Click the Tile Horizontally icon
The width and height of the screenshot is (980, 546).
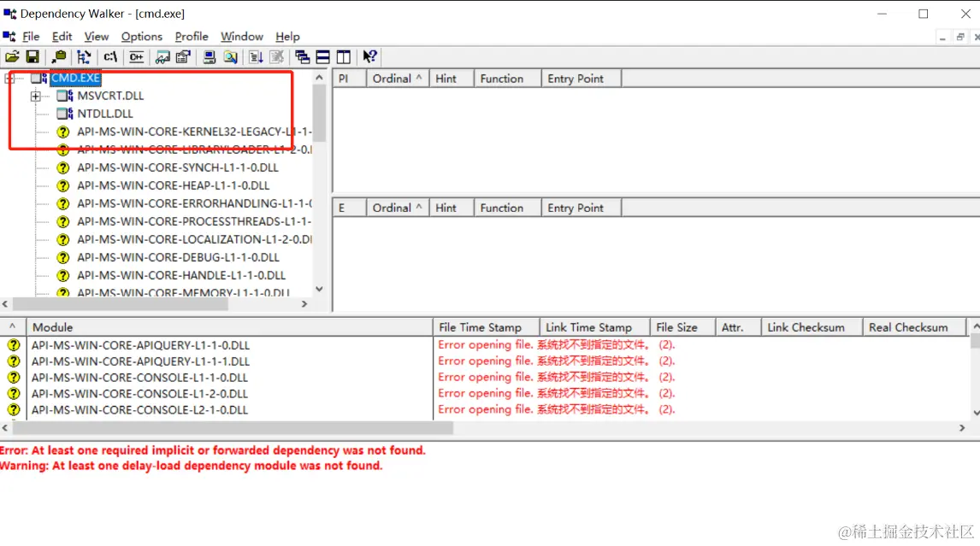323,57
